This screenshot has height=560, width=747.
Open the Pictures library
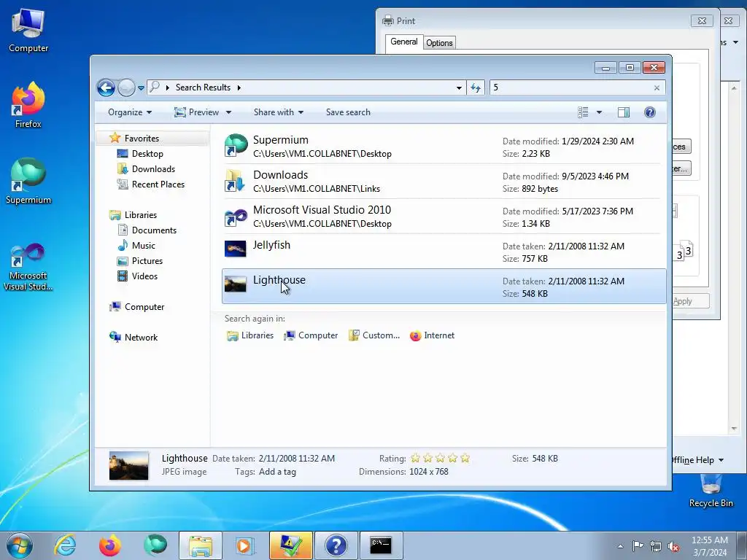click(147, 261)
